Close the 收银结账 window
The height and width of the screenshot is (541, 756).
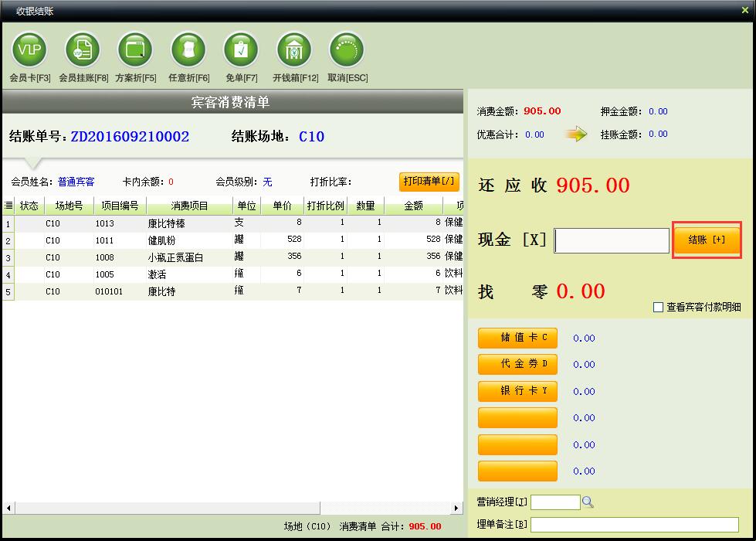[x=745, y=10]
